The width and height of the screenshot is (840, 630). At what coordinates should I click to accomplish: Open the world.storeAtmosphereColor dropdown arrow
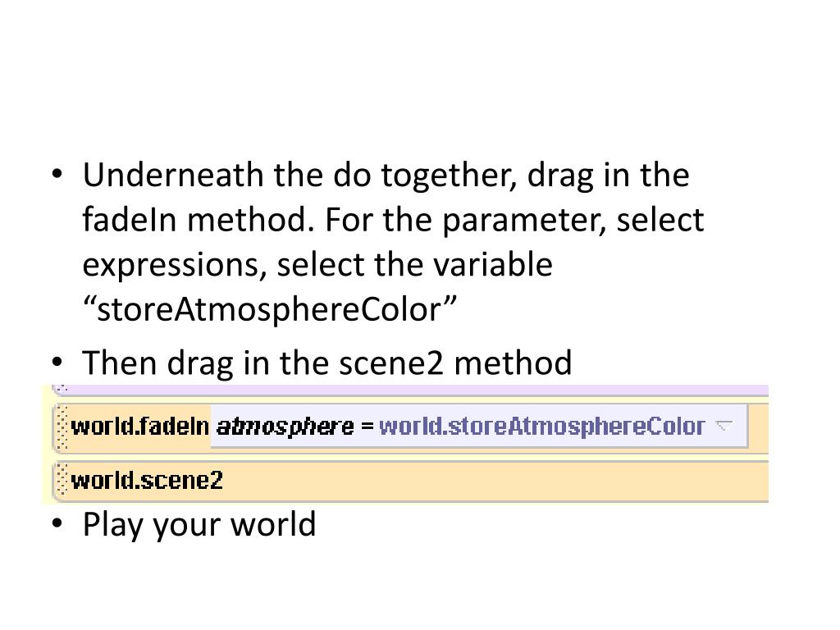click(724, 426)
